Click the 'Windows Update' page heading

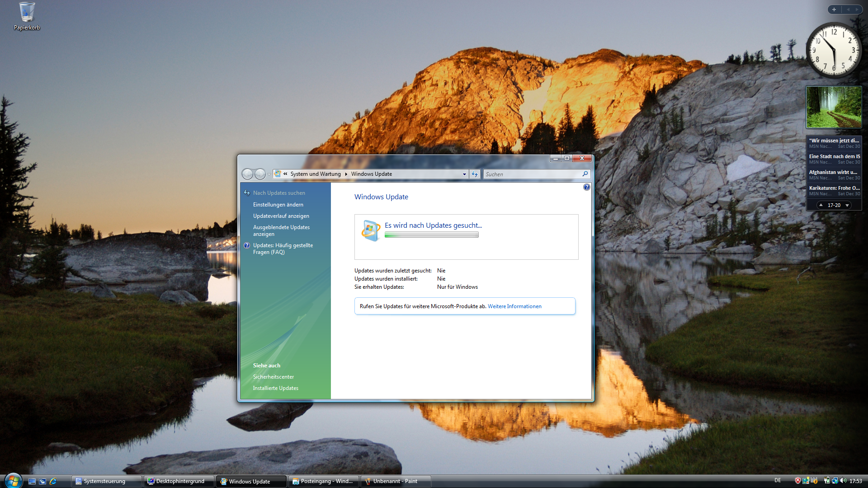tap(381, 197)
